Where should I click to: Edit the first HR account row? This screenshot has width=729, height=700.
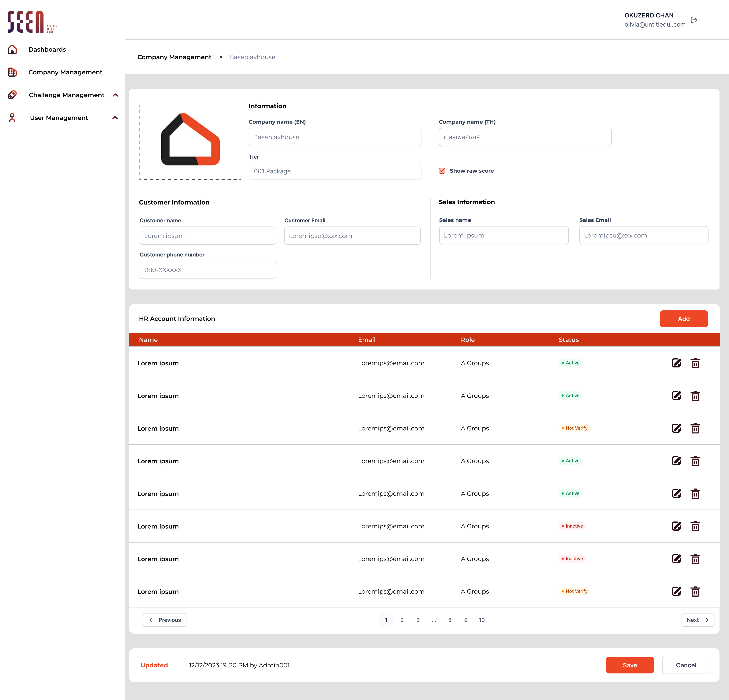pyautogui.click(x=677, y=363)
